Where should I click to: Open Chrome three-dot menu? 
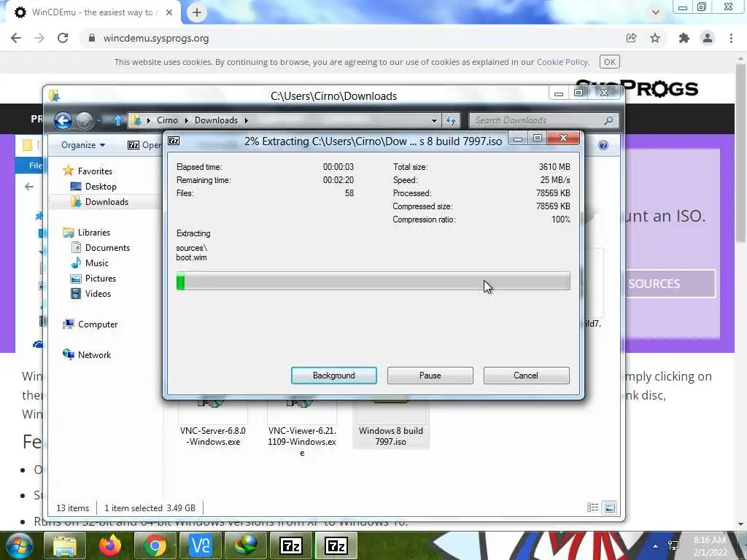pos(731,38)
